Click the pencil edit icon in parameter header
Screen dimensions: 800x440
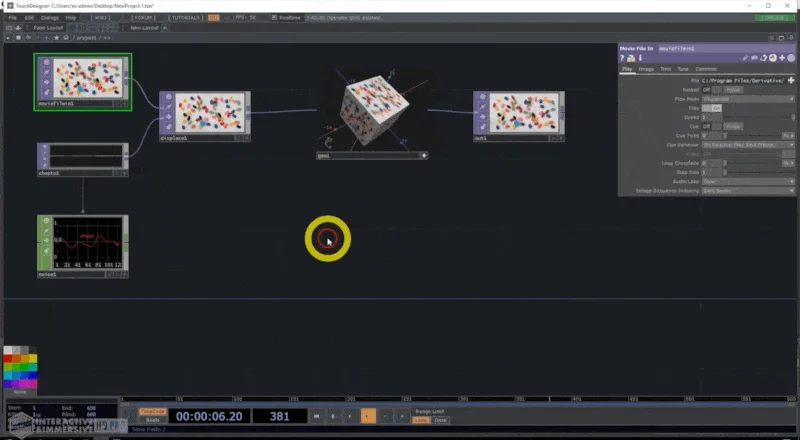point(745,58)
